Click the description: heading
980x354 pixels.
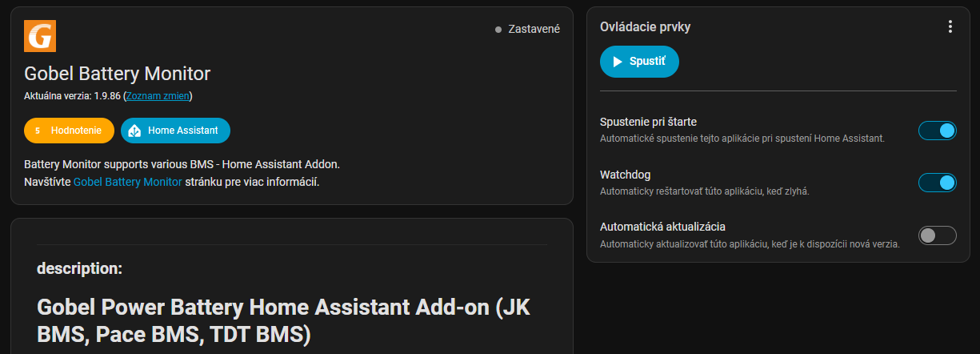point(79,268)
